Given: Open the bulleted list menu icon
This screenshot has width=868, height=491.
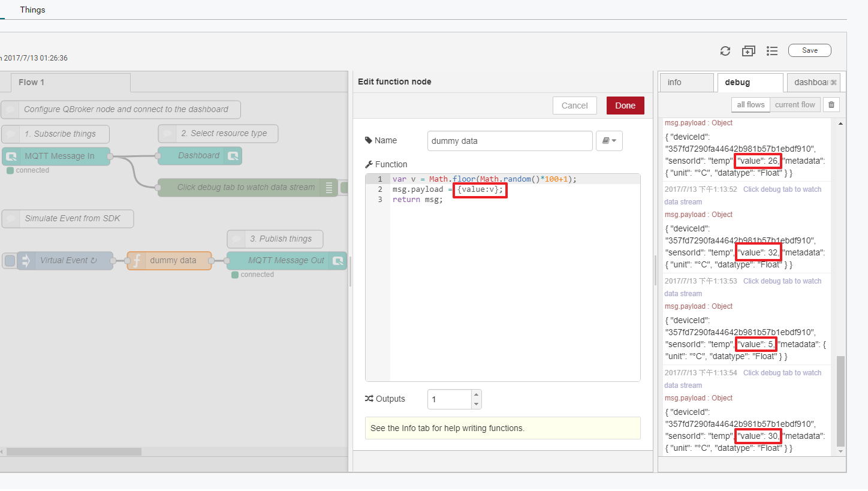Looking at the screenshot, I should pos(772,51).
